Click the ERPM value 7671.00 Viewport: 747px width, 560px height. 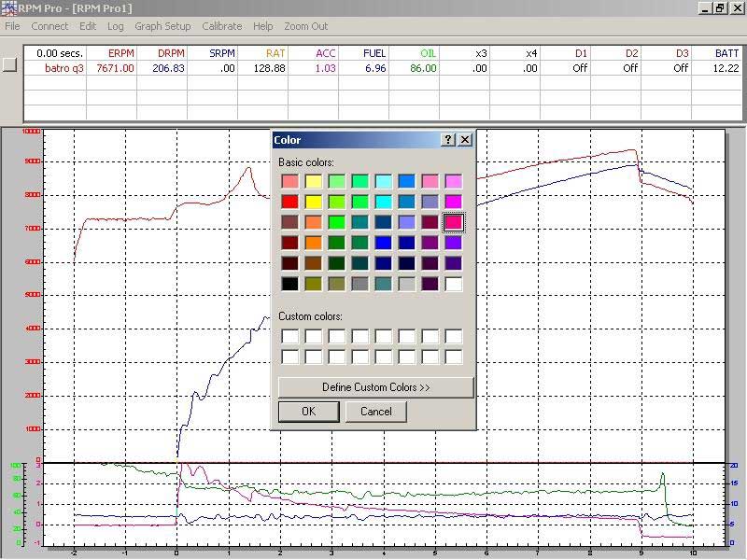(x=111, y=68)
